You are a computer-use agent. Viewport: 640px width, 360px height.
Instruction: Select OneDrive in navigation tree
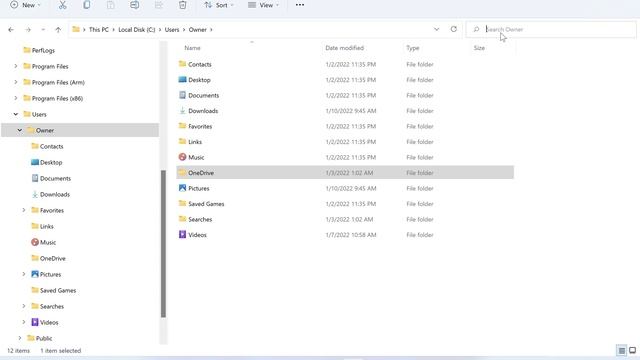[x=49, y=258]
